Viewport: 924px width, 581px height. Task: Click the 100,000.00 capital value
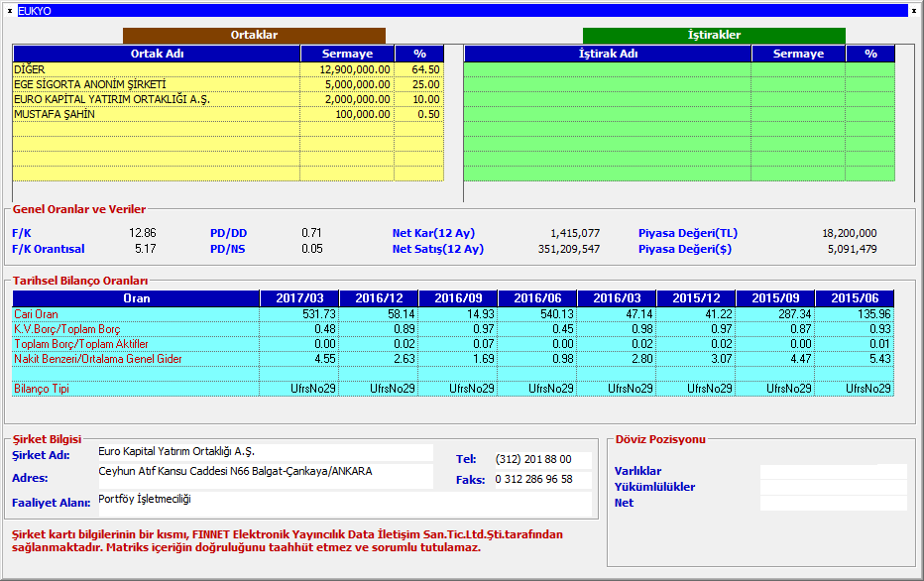tap(363, 114)
